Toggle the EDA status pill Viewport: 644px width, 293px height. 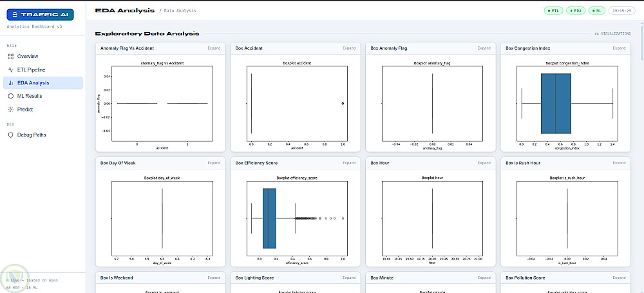(x=576, y=11)
